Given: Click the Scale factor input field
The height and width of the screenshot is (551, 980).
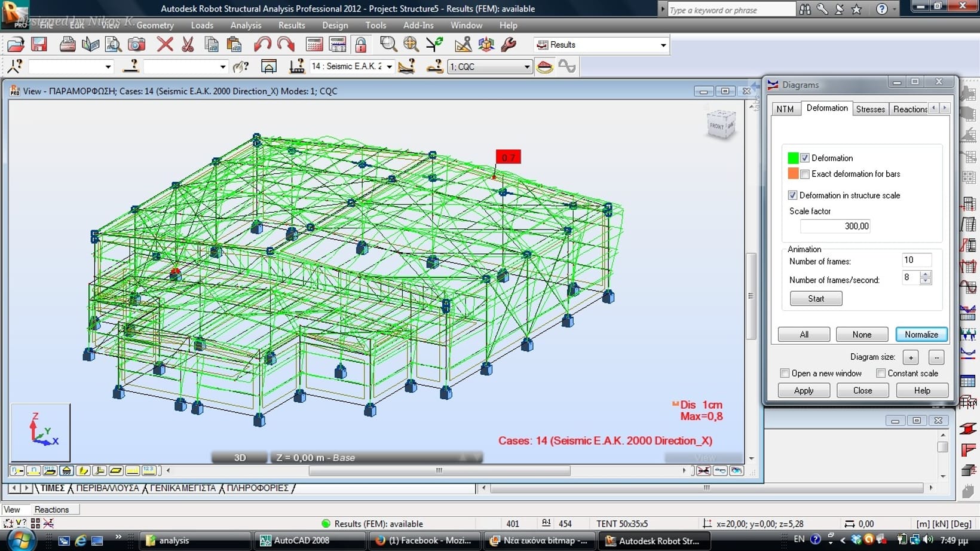Looking at the screenshot, I should pos(835,226).
